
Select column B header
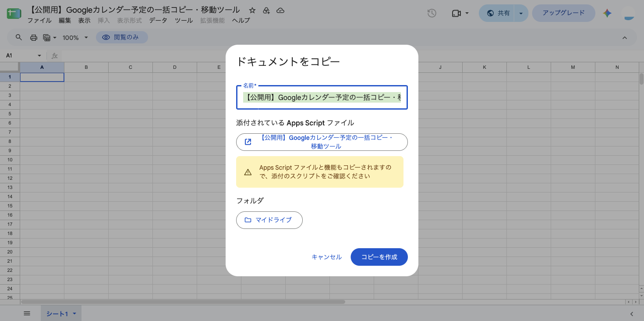coord(86,67)
